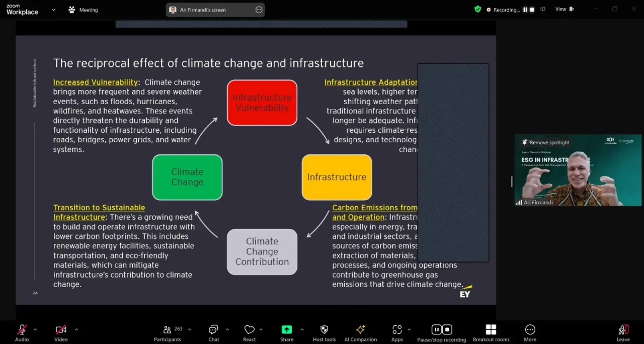This screenshot has width=644, height=344.
Task: Open options for Ari Firmandi's screen share
Action: tap(259, 10)
